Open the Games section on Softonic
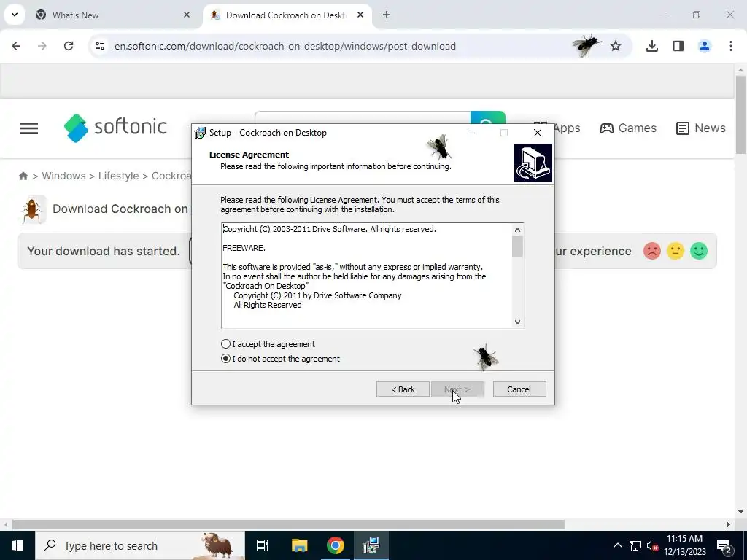The height and width of the screenshot is (560, 747). 628,128
